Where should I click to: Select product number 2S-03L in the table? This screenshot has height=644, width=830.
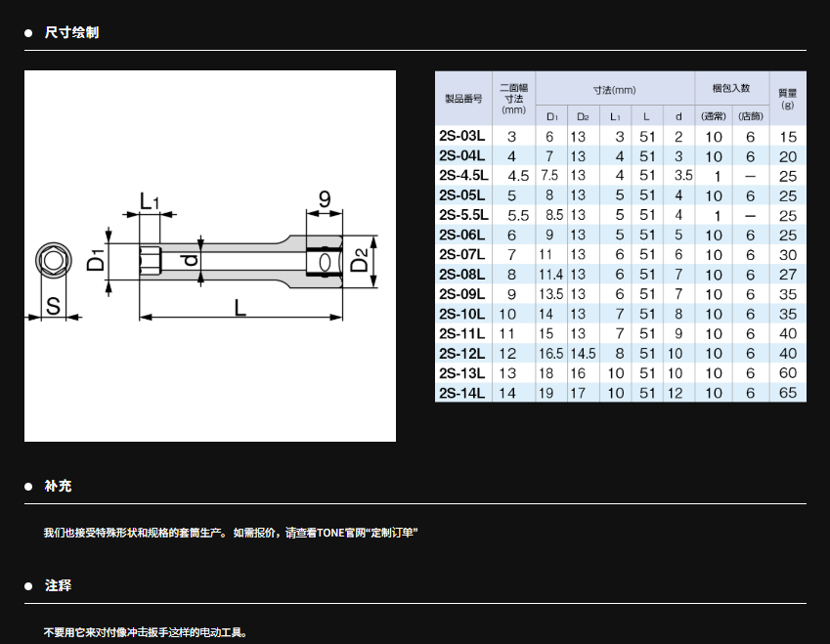point(461,137)
